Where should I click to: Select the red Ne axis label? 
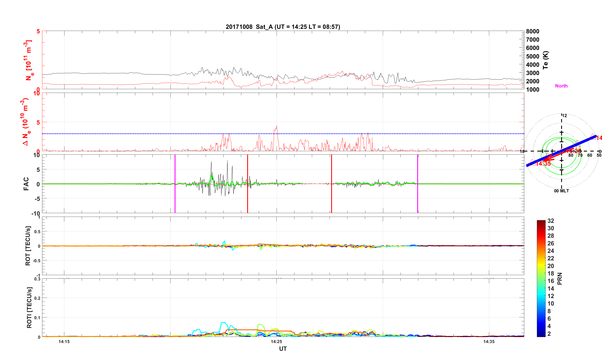tap(29, 61)
